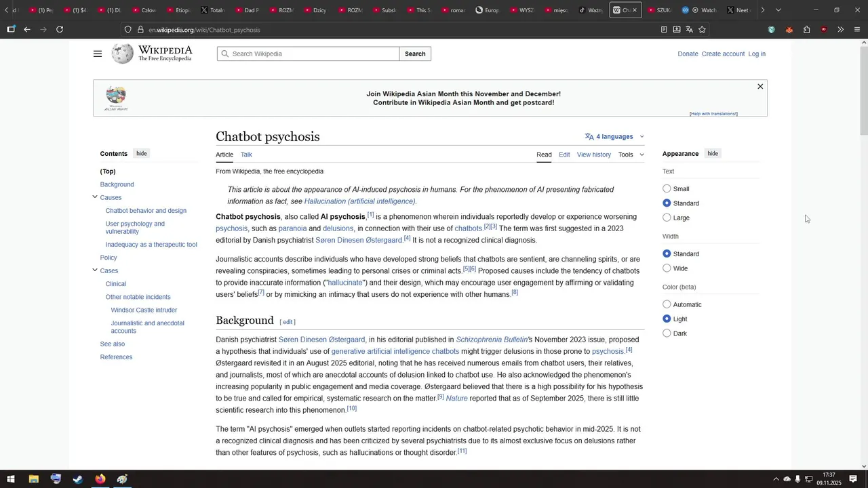Switch to the Watch browser tab

click(700, 10)
